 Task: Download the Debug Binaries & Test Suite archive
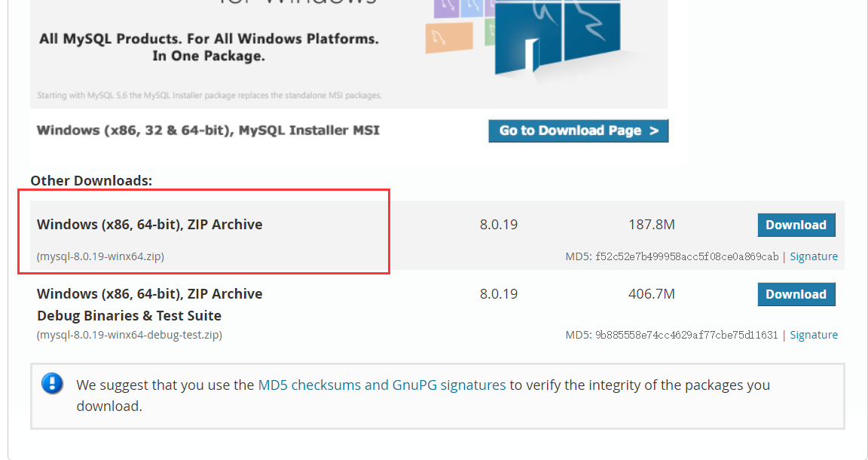pyautogui.click(x=796, y=294)
